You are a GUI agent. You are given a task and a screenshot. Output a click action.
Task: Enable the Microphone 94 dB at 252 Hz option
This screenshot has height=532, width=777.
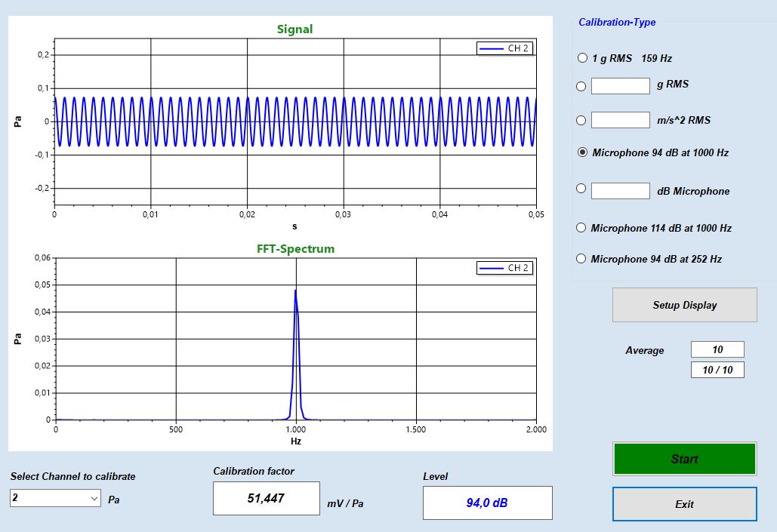point(581,259)
